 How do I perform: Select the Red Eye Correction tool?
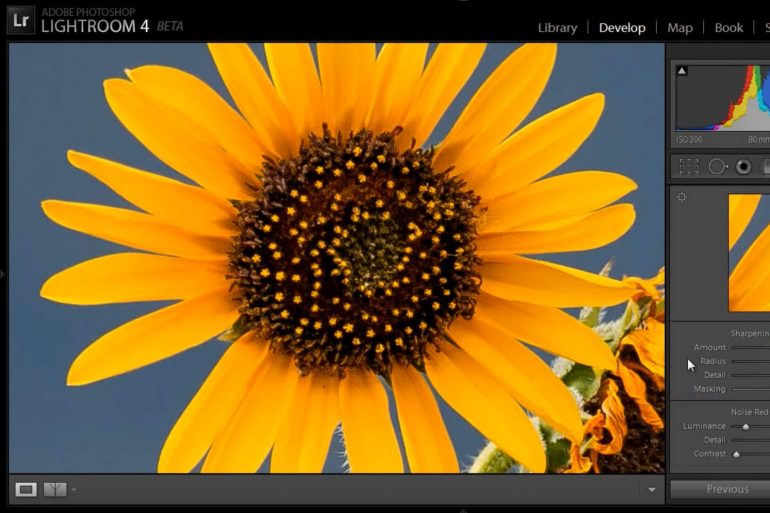pos(743,167)
